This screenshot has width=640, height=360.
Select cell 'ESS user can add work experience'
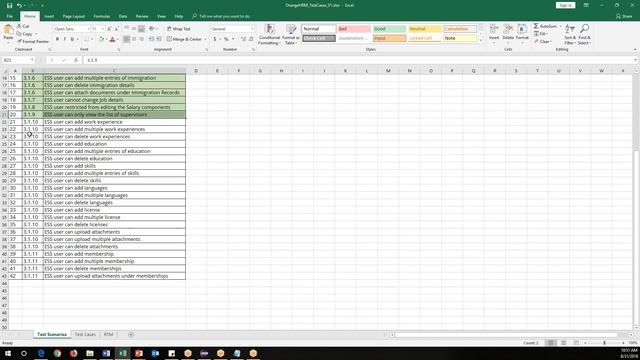pyautogui.click(x=114, y=122)
